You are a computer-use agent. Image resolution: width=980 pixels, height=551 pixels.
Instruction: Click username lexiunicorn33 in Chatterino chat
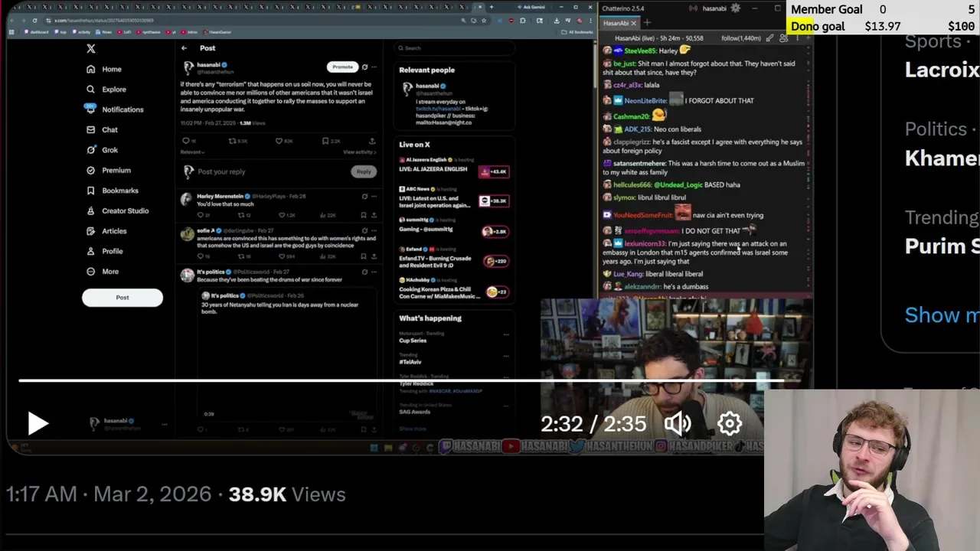tap(645, 244)
